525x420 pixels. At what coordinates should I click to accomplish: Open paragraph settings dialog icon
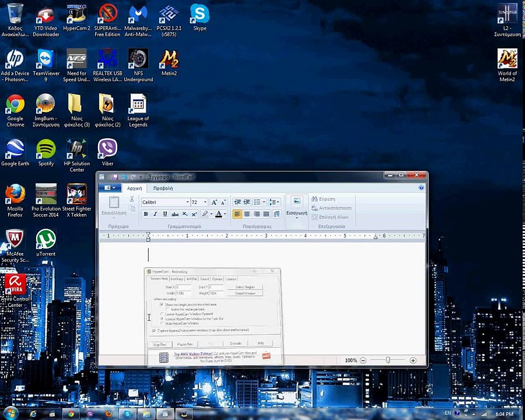pyautogui.click(x=276, y=214)
